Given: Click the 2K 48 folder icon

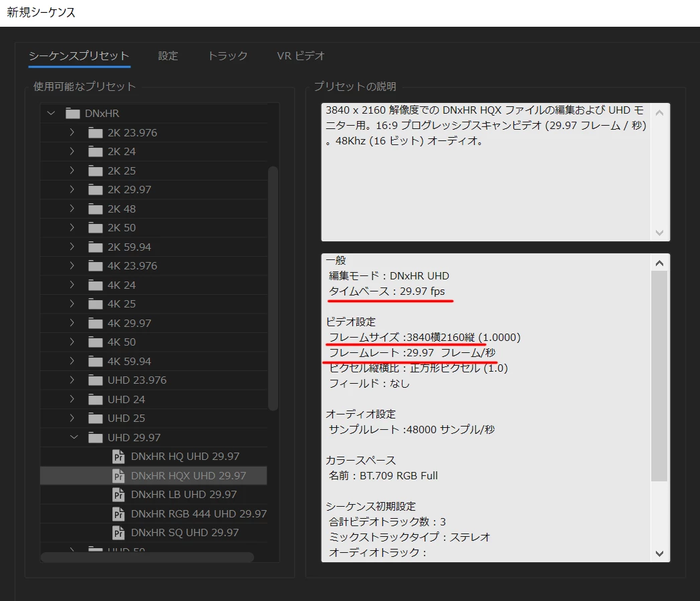Looking at the screenshot, I should (96, 209).
